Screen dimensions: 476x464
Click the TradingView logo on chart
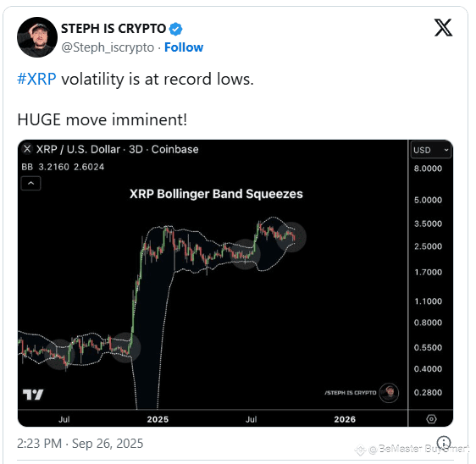33,395
